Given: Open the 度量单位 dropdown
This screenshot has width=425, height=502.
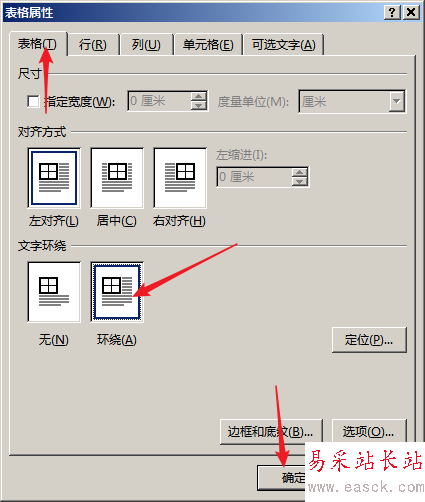Looking at the screenshot, I should point(397,101).
